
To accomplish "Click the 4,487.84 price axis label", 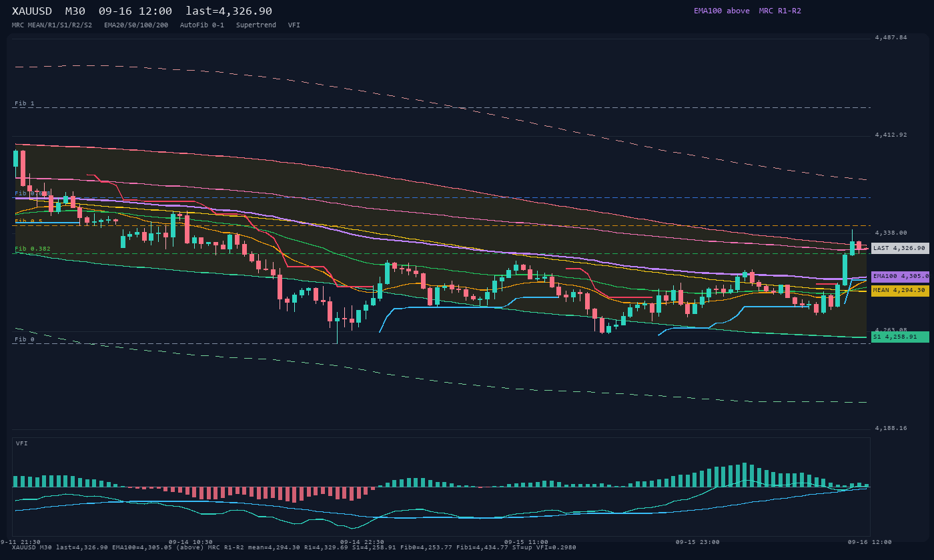I will (891, 37).
